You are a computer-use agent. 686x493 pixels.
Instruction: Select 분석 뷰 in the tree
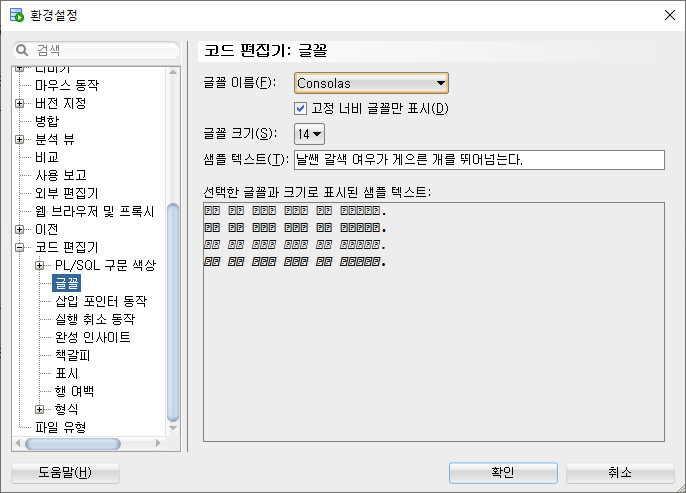[55, 140]
